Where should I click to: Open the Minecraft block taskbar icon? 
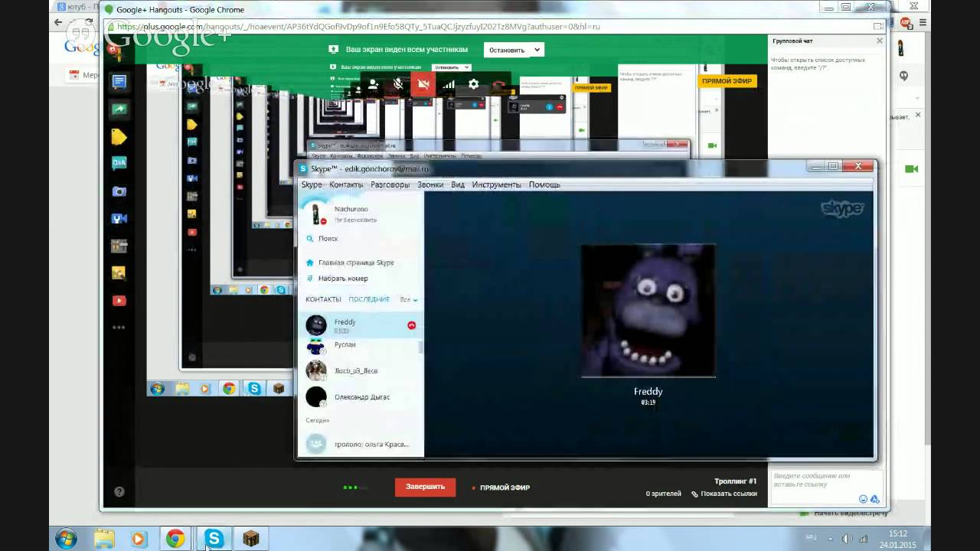(251, 539)
